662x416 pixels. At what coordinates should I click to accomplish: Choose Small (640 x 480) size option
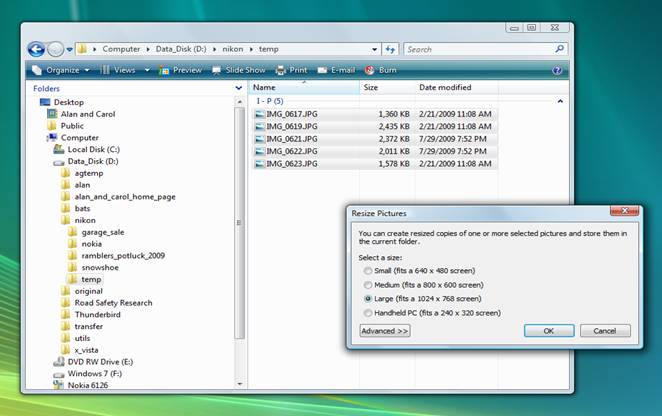coord(368,271)
